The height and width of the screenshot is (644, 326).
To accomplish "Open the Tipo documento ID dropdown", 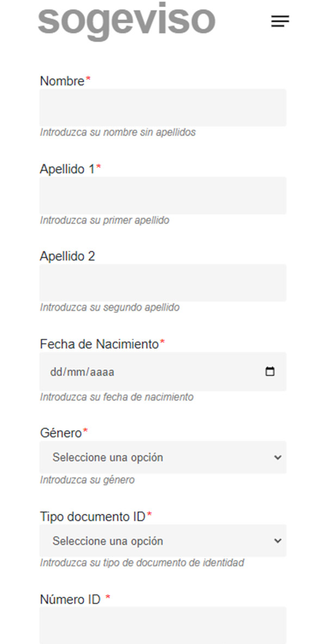I will coord(162,541).
